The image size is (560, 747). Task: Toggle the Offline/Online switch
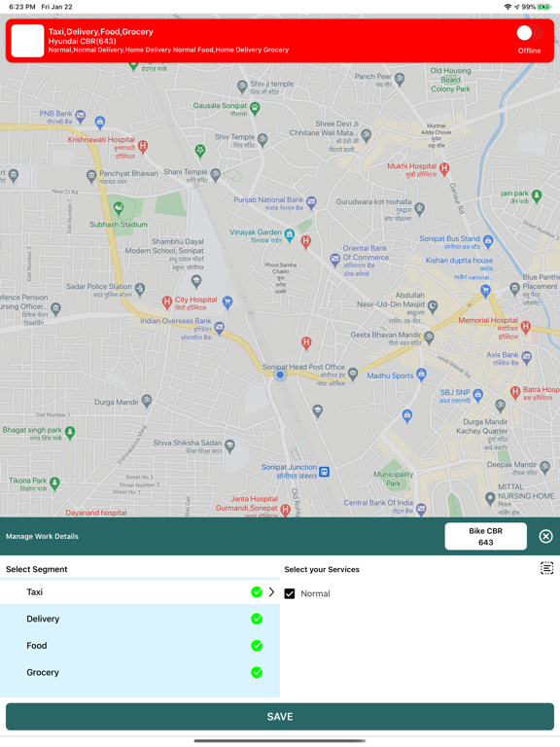pyautogui.click(x=530, y=33)
